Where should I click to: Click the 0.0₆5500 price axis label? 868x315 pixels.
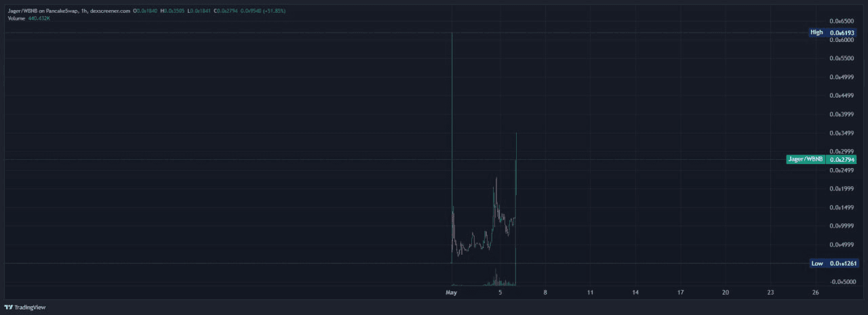click(842, 58)
